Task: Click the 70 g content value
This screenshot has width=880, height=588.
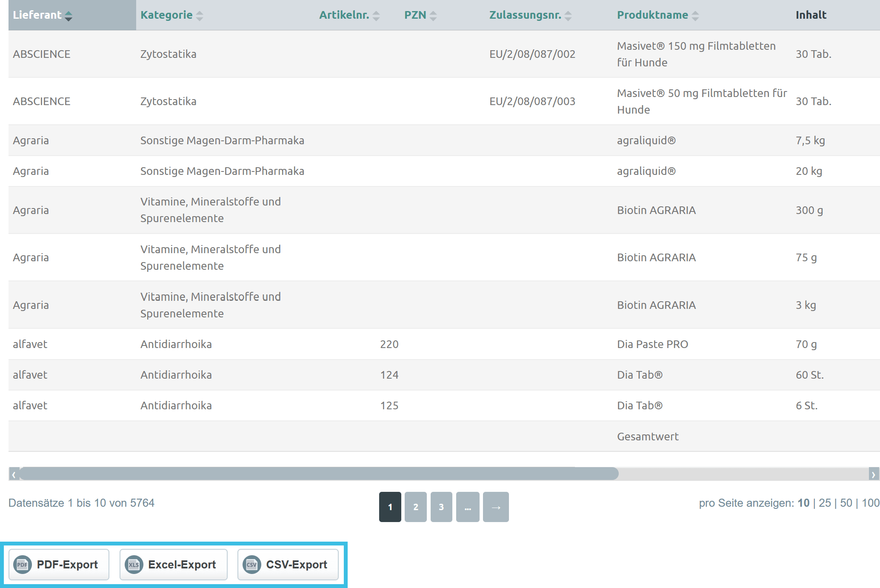Action: click(806, 344)
